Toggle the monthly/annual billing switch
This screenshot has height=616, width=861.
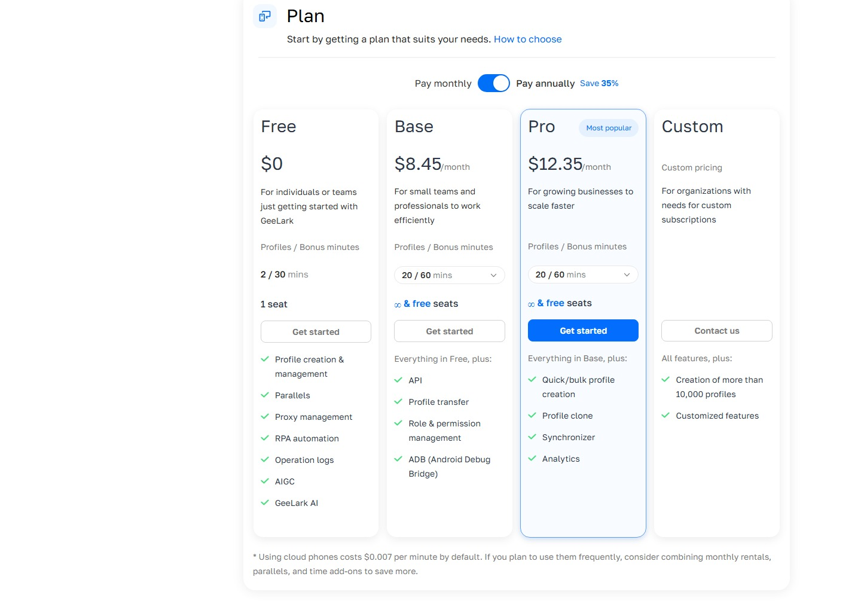click(494, 83)
